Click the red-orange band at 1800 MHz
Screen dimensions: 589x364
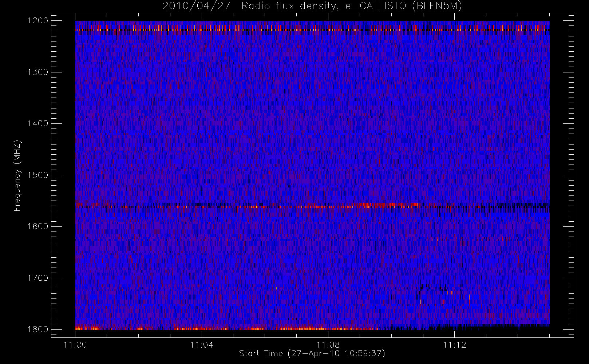(x=226, y=328)
